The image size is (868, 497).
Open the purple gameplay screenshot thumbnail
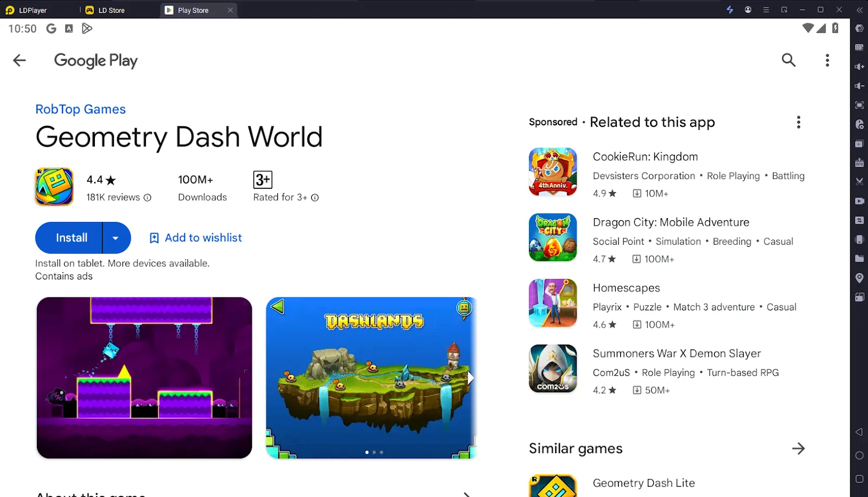coord(144,378)
